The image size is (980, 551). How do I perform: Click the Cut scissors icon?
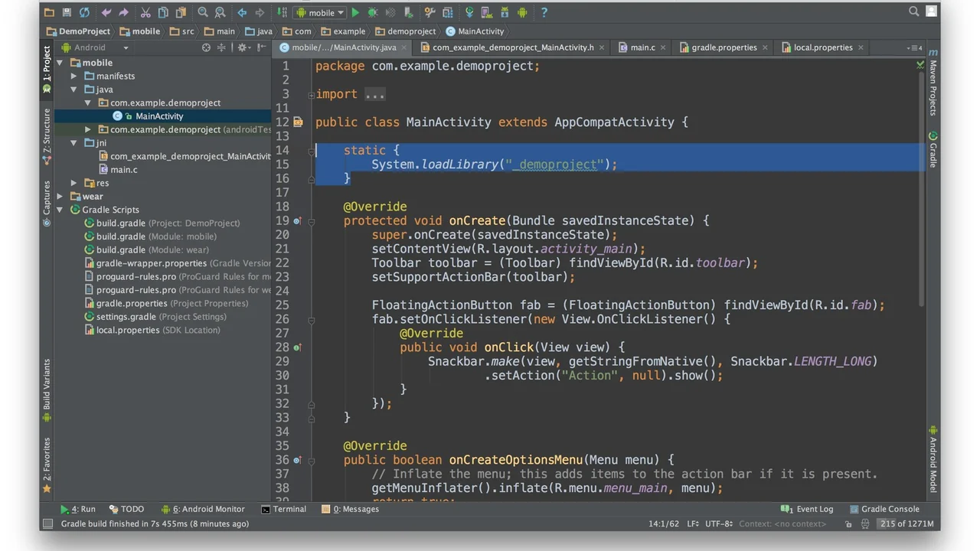146,12
